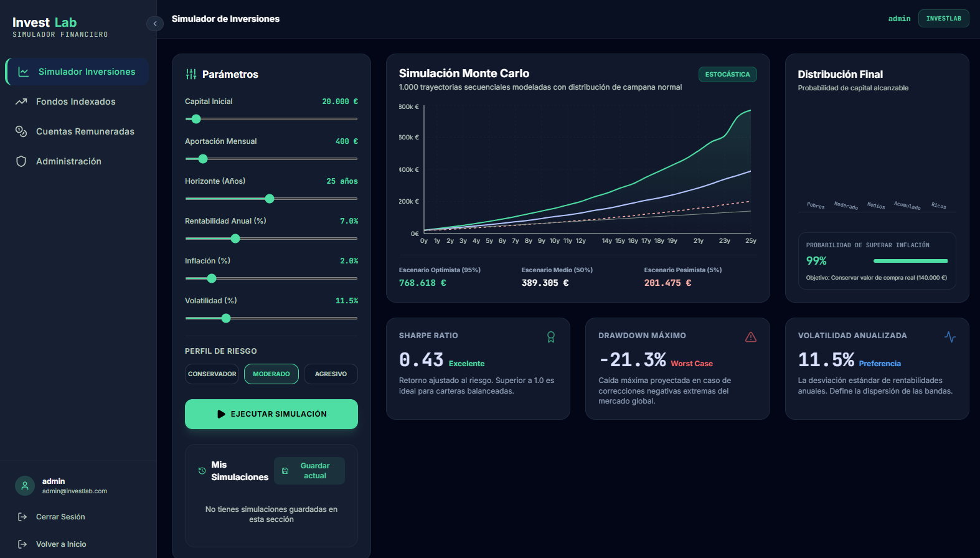Viewport: 980px width, 558px height.
Task: Adjust the Volatilidad slider
Action: coord(271,318)
